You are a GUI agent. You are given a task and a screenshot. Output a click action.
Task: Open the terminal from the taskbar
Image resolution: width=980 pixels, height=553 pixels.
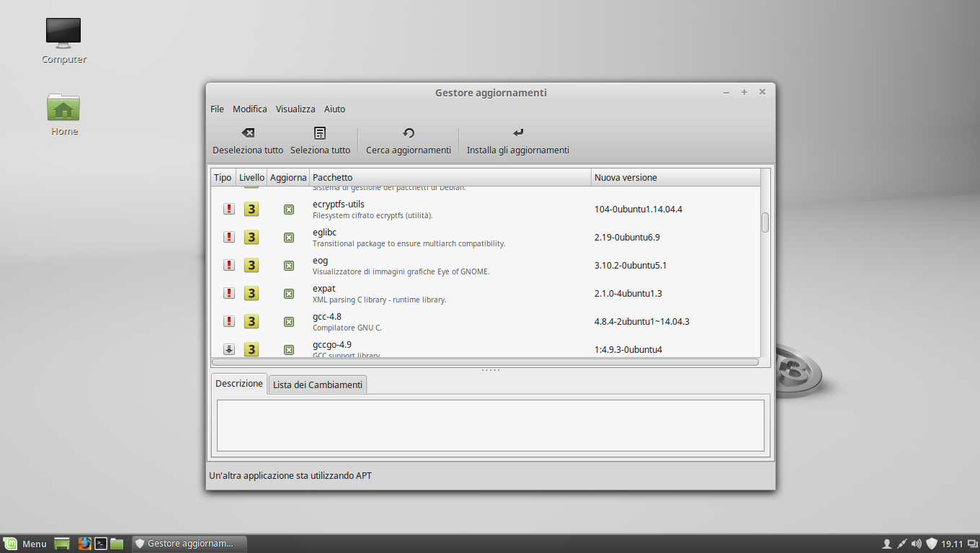(102, 544)
